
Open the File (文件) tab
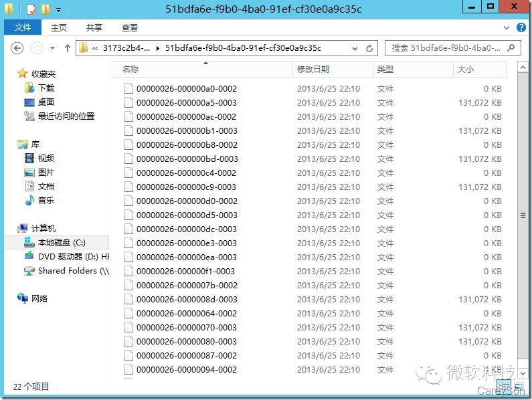click(23, 27)
